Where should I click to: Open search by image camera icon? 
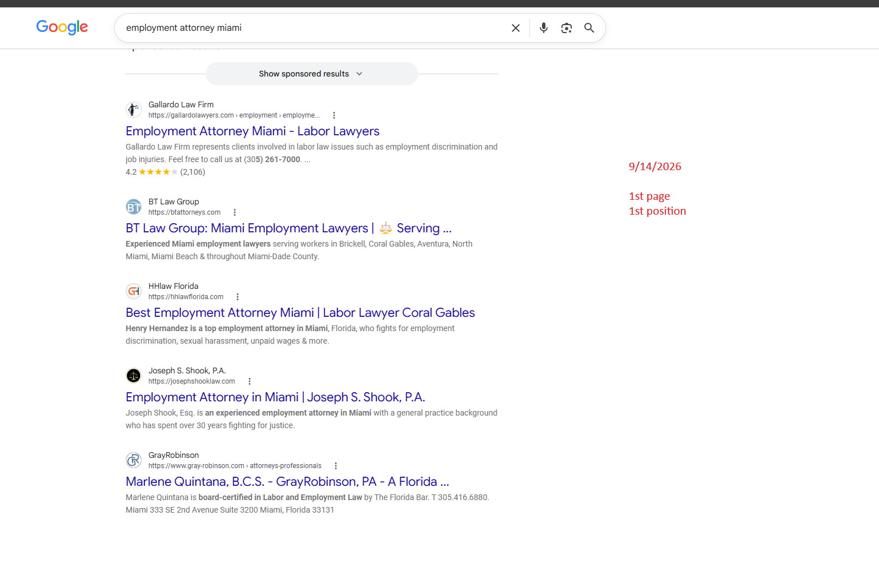[x=567, y=28]
